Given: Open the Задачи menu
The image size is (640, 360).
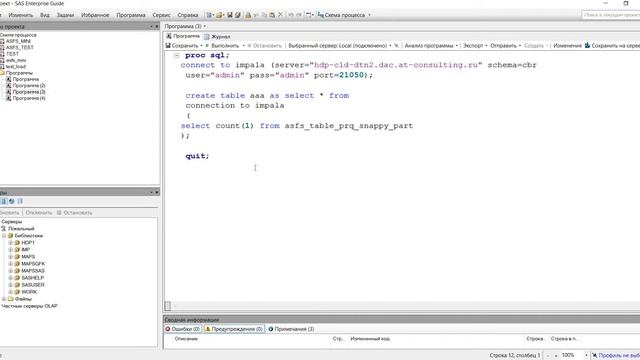Looking at the screenshot, I should click(65, 15).
